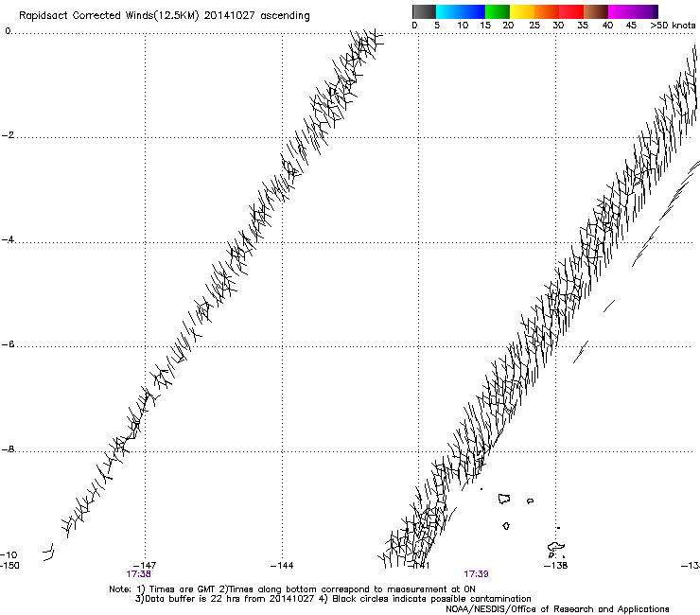Click the NOAA/NESDIS credit line
This screenshot has height=615, width=700.
557,609
